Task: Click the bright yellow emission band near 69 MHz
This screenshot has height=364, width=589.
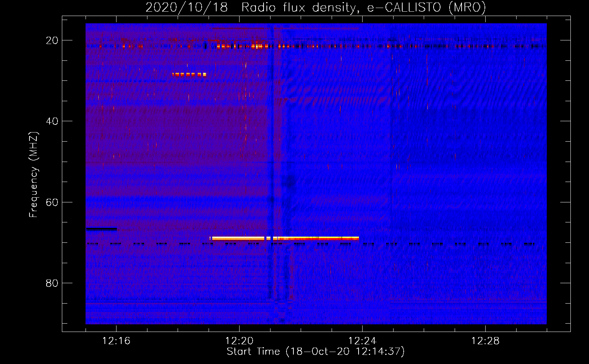Action: pos(284,238)
